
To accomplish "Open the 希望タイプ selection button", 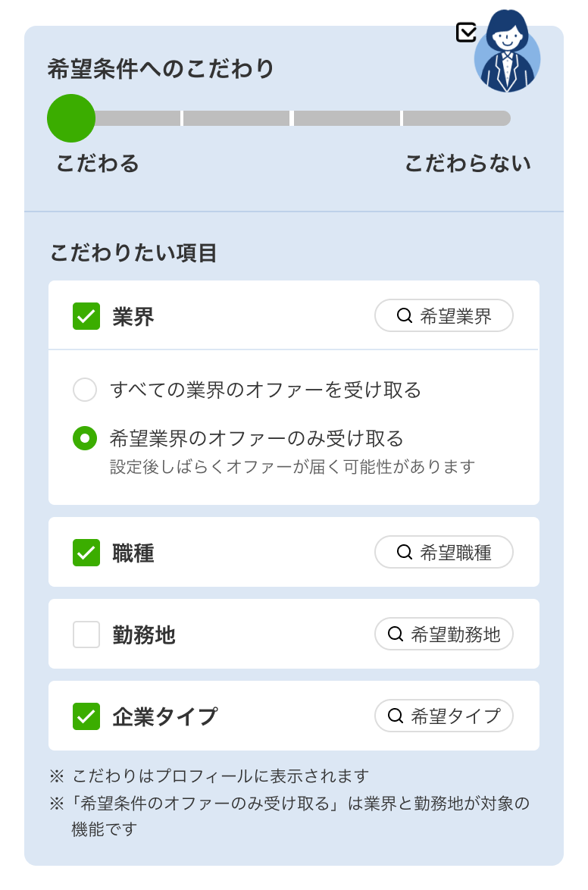I will [444, 716].
